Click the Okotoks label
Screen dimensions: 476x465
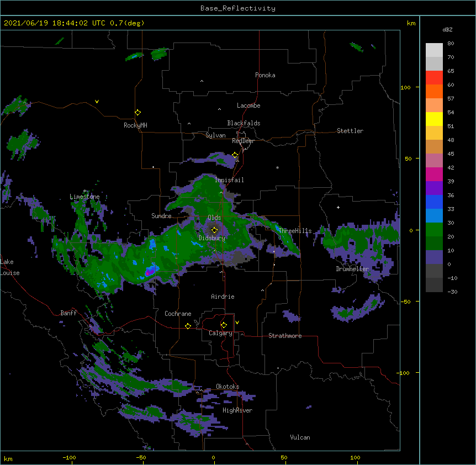point(228,387)
